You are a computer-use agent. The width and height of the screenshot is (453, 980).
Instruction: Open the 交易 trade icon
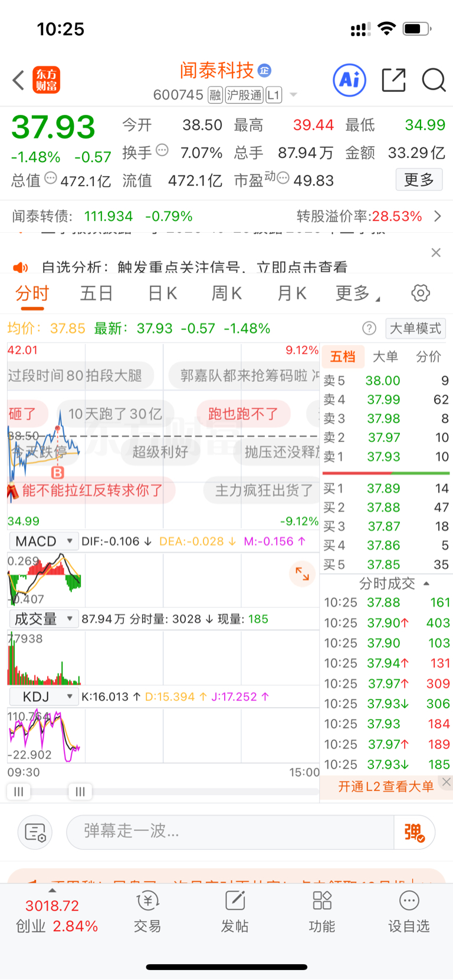[x=147, y=912]
